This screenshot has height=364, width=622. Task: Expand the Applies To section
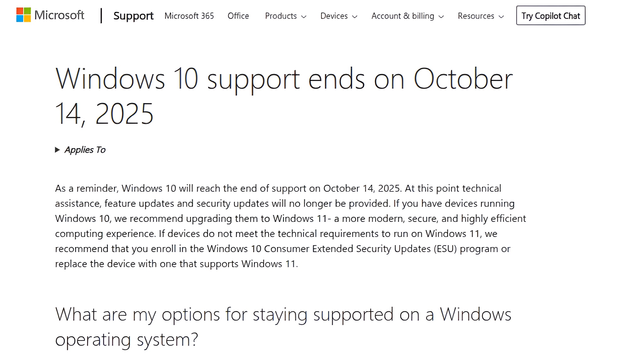tap(85, 150)
